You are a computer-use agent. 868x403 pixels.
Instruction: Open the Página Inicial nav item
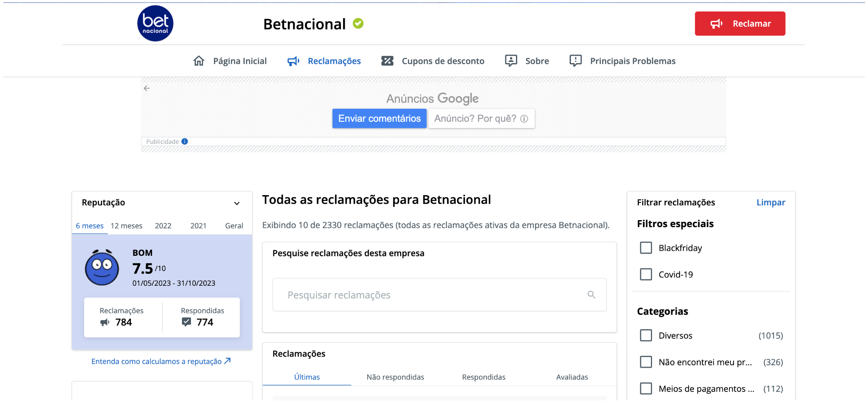pos(230,61)
